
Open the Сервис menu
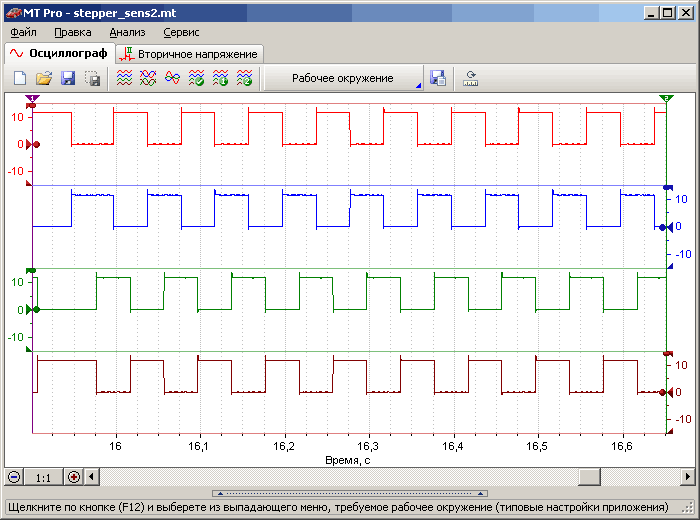tap(181, 32)
